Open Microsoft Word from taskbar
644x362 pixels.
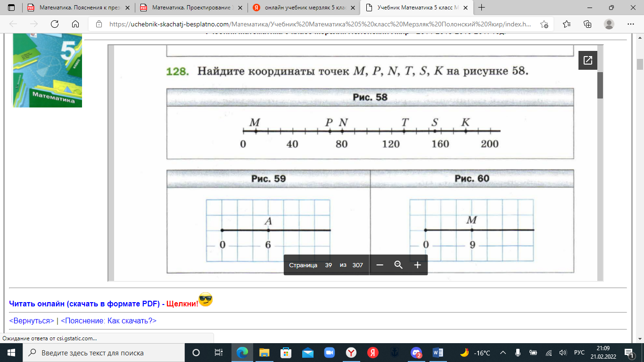coord(438,353)
